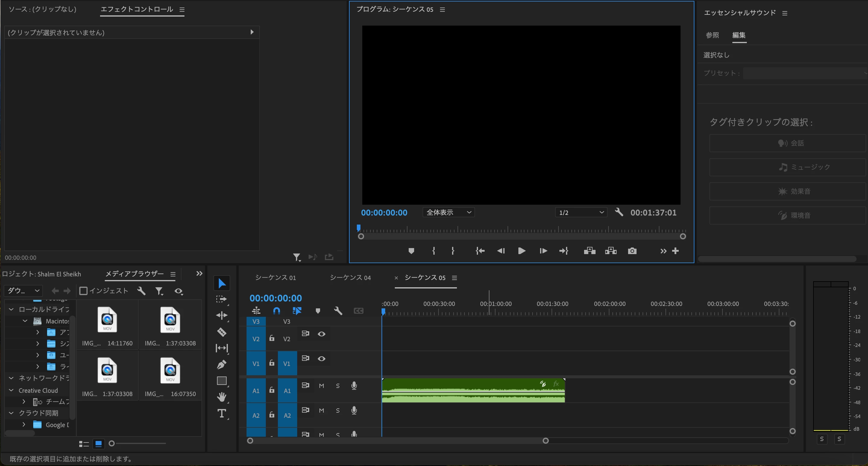868x466 pixels.
Task: Select the Hand tool
Action: (222, 397)
